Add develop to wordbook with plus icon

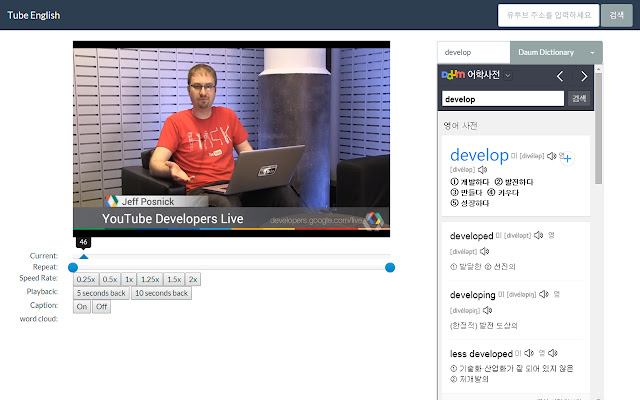point(567,158)
